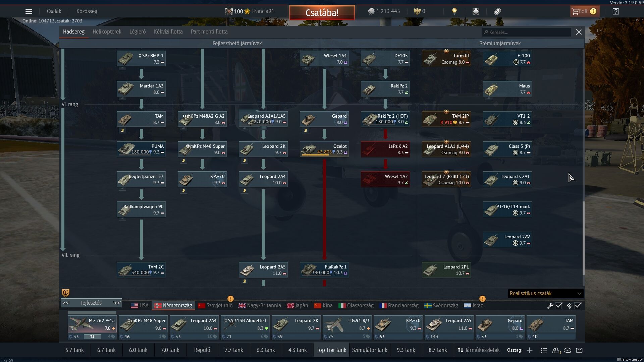644x362 pixels.
Task: Open the Járműkészletek presets list
Action: [479, 350]
